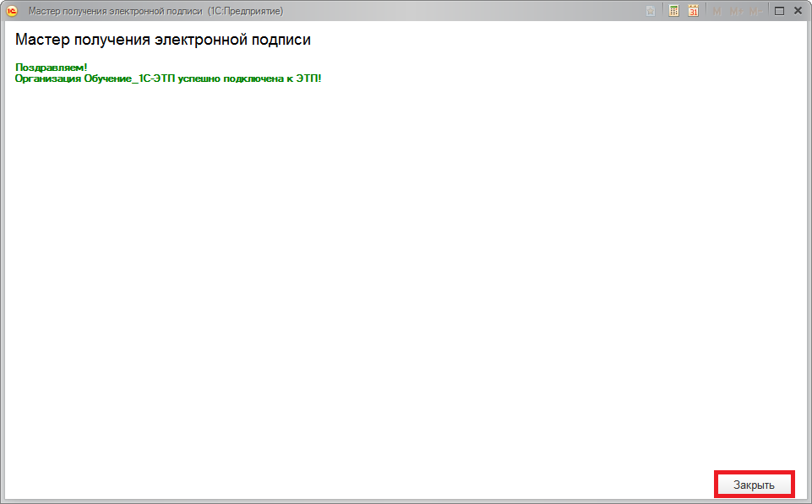Close the window with the title bar X
Screen dimensions: 812x504
click(797, 11)
